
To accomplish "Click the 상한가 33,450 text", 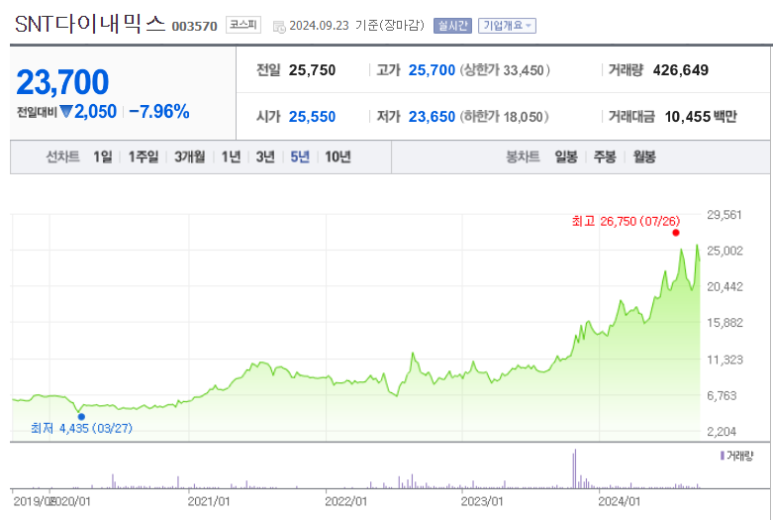I will pos(505,70).
